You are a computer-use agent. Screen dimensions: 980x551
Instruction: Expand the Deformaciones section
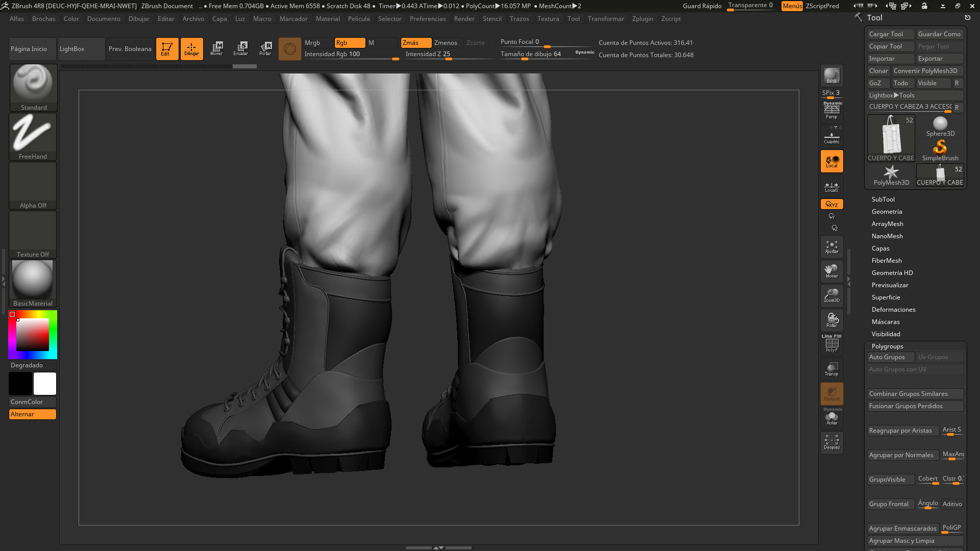(893, 310)
